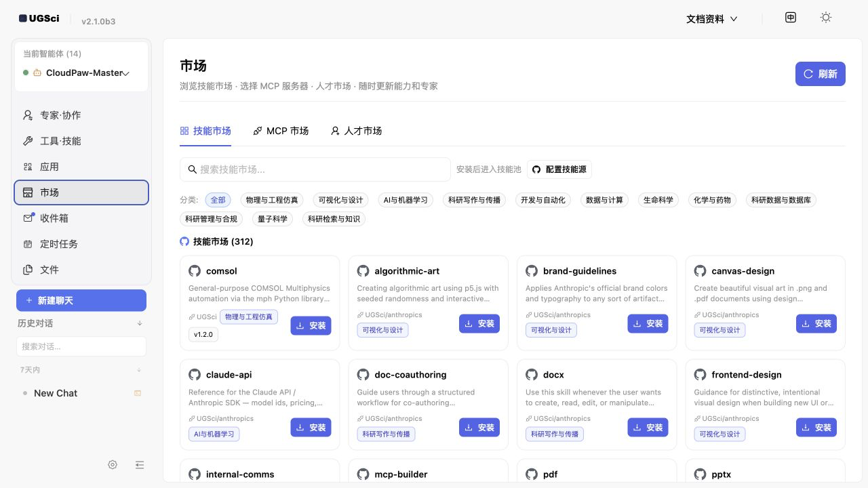
Task: Click the language switch icon in header
Action: (x=791, y=18)
